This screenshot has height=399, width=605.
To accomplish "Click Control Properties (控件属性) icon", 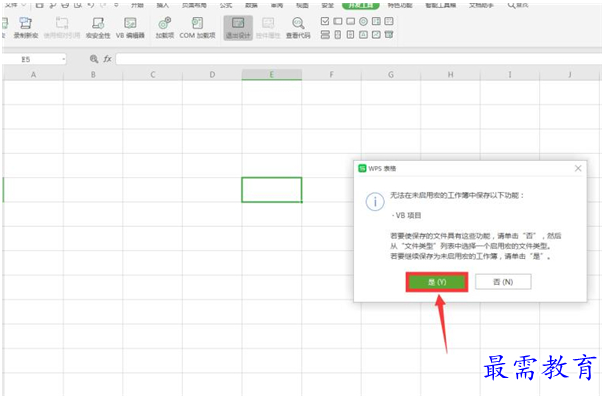I will pos(268,24).
